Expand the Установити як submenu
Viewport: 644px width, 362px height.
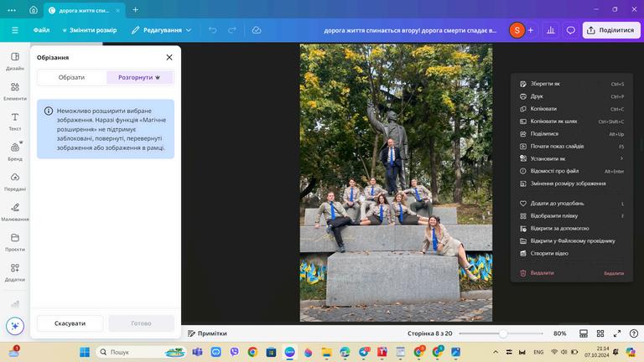pos(571,158)
